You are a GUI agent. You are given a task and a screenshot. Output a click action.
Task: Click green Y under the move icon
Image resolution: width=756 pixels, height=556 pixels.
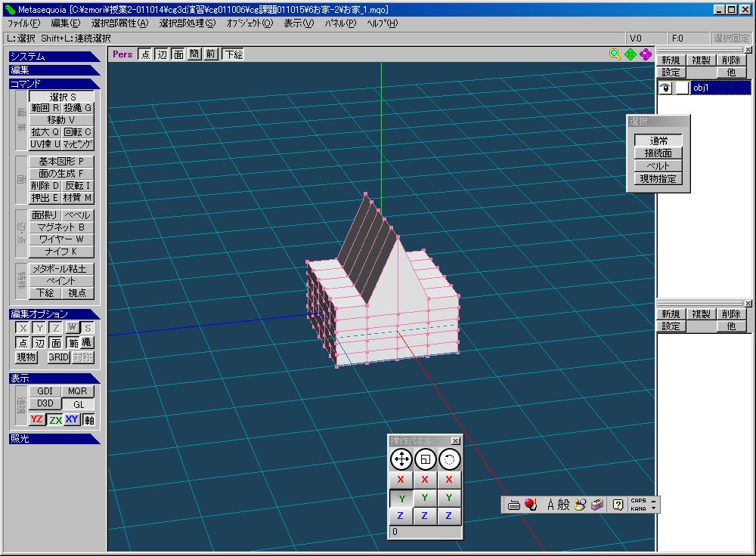click(x=401, y=498)
